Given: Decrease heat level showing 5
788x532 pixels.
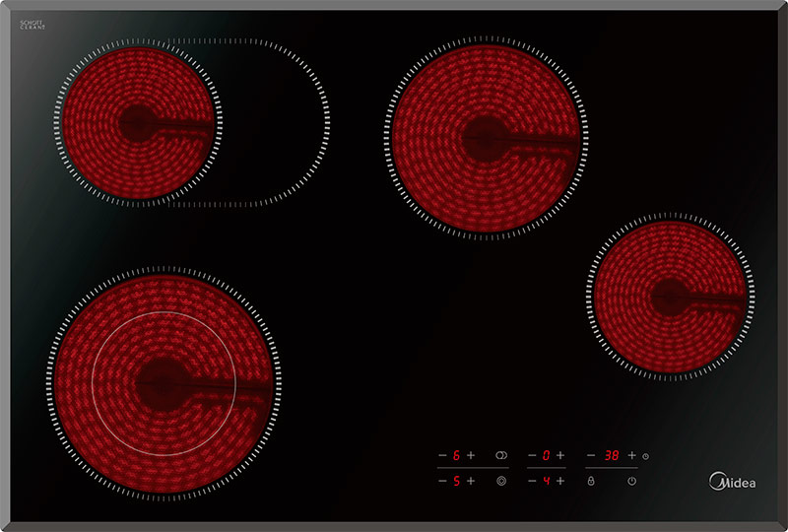Looking at the screenshot, I should click(x=442, y=481).
